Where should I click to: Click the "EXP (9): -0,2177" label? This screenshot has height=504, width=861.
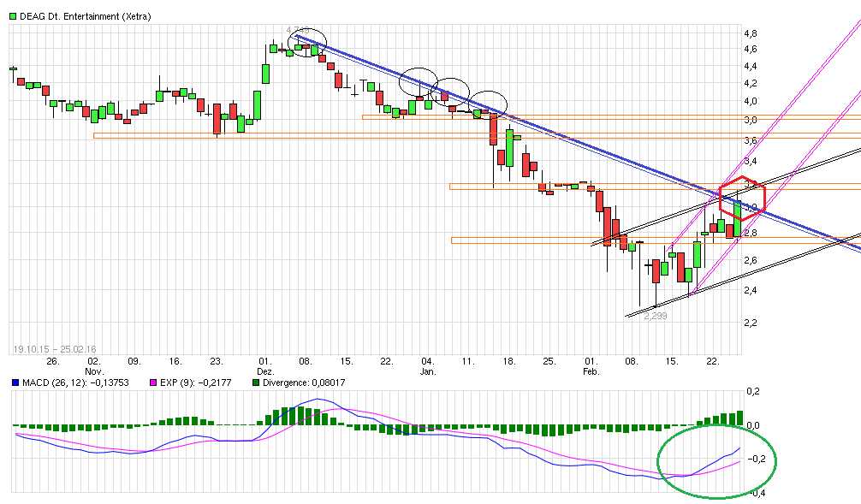195,382
